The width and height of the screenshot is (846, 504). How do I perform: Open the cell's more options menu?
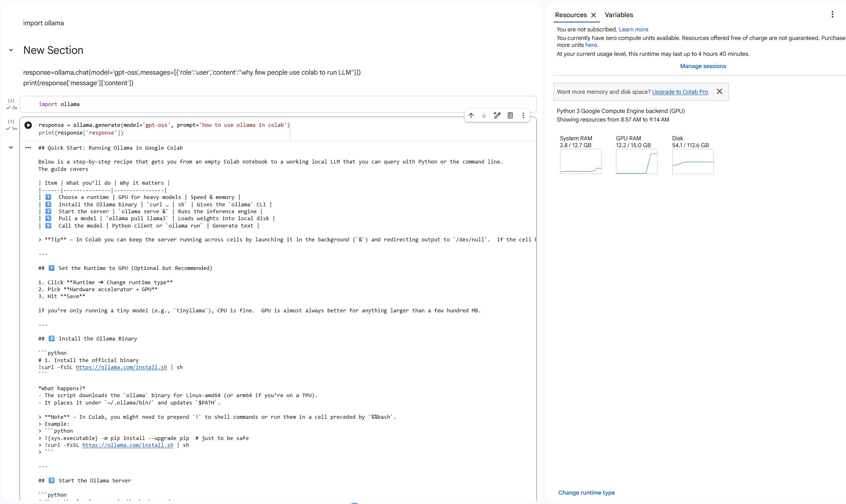click(x=523, y=115)
